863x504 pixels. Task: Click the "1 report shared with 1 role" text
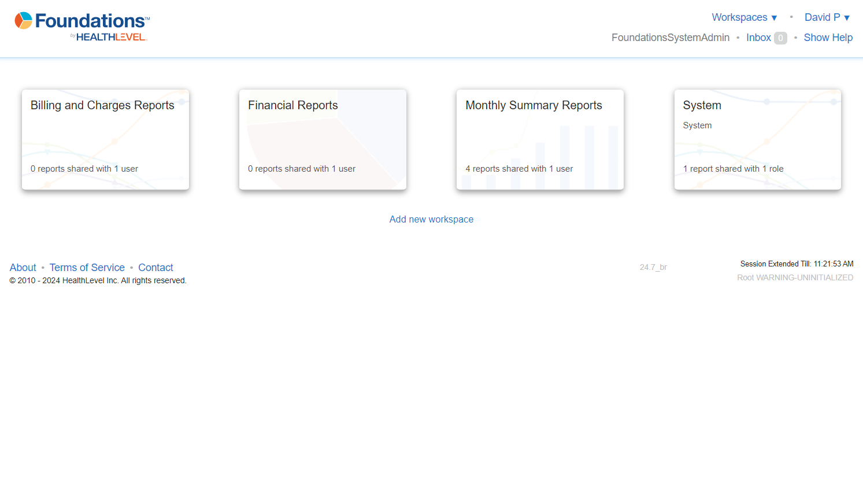coord(733,169)
